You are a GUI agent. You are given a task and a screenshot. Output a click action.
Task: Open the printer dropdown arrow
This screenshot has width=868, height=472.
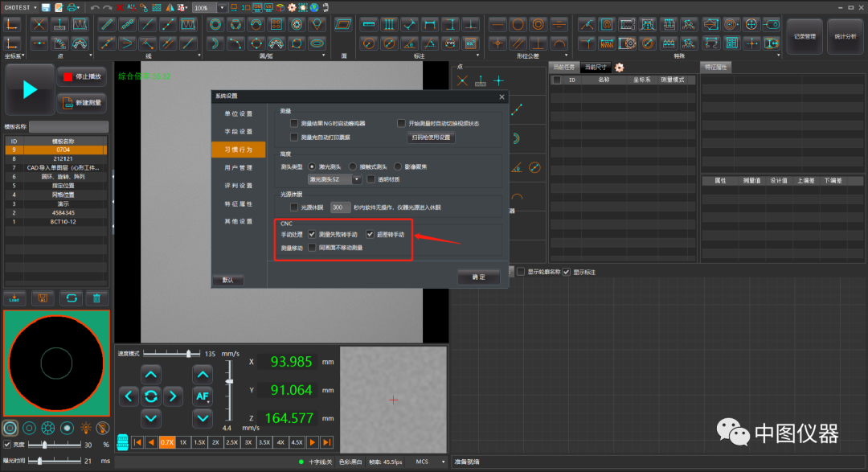pyautogui.click(x=79, y=8)
